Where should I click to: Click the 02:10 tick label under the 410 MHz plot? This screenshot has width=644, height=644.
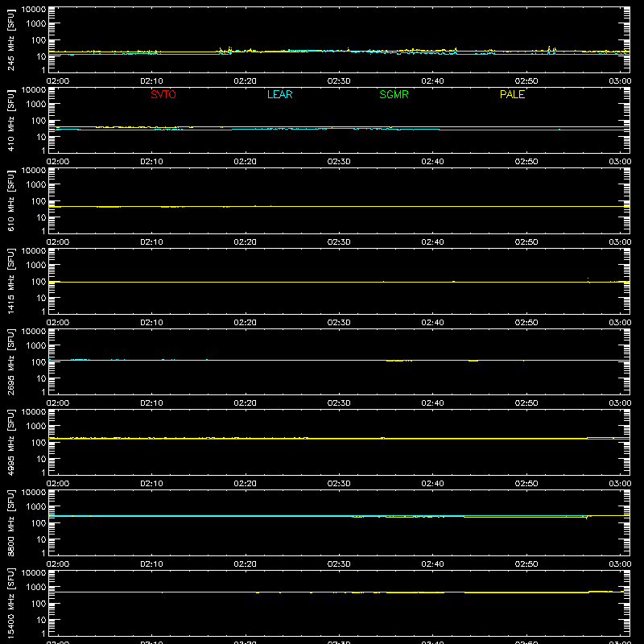pyautogui.click(x=151, y=162)
